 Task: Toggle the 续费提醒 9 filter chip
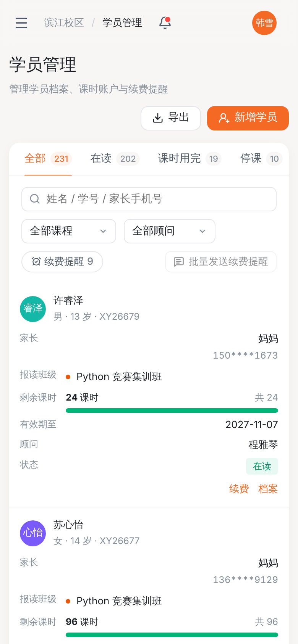(x=62, y=262)
